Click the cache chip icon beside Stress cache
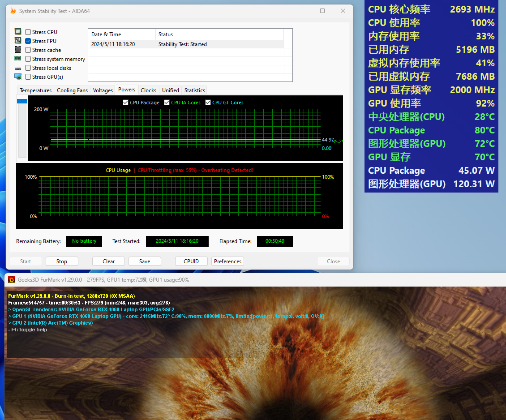This screenshot has height=420, width=506. pyautogui.click(x=18, y=50)
